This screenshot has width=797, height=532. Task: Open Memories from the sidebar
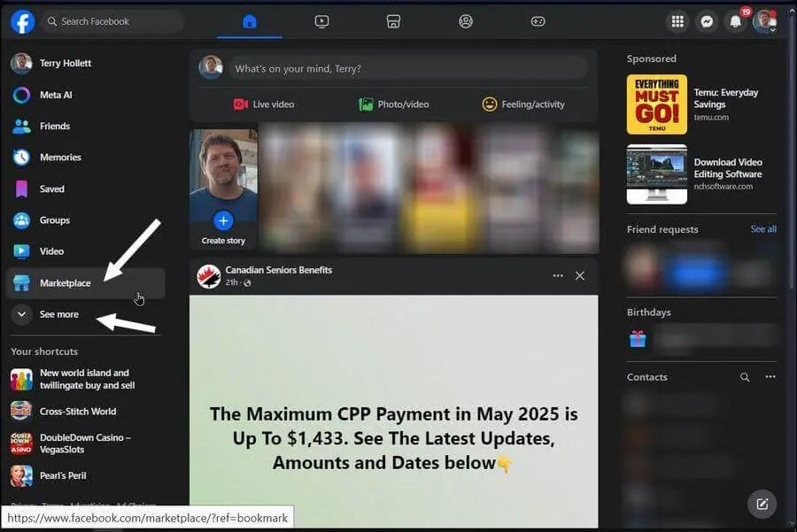click(85, 158)
